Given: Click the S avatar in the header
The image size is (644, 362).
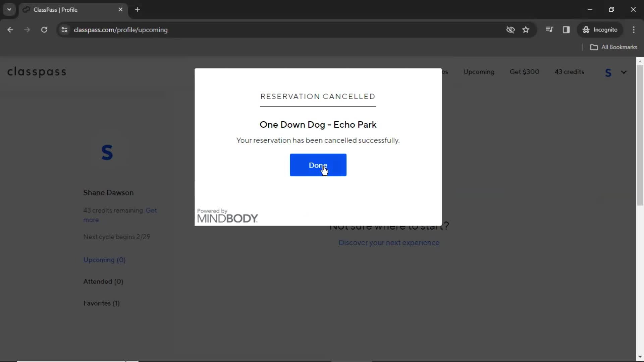Looking at the screenshot, I should 608,72.
